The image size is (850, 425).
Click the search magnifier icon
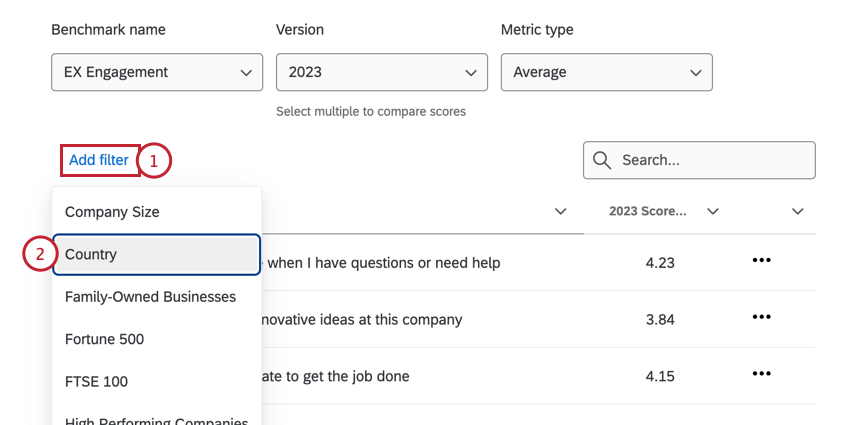[602, 160]
